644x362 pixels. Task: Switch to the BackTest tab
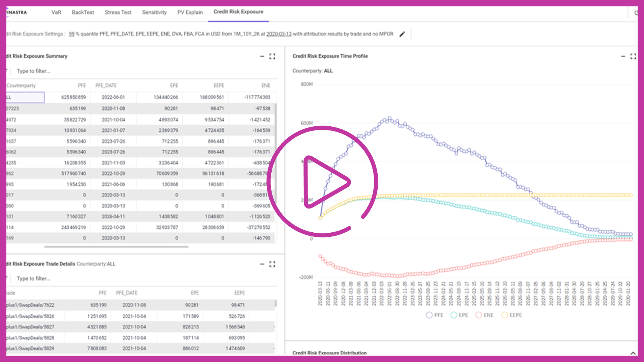(83, 12)
